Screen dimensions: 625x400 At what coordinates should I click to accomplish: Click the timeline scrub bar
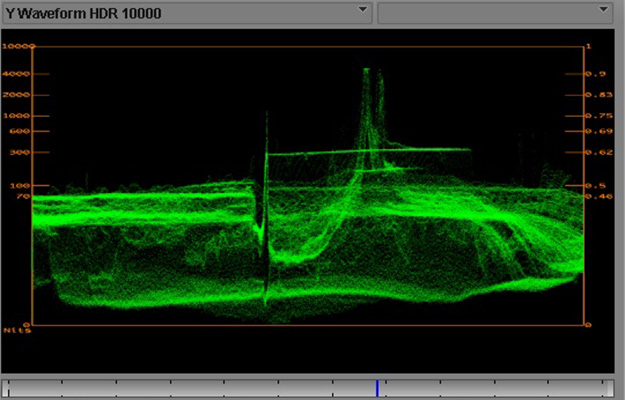point(307,388)
